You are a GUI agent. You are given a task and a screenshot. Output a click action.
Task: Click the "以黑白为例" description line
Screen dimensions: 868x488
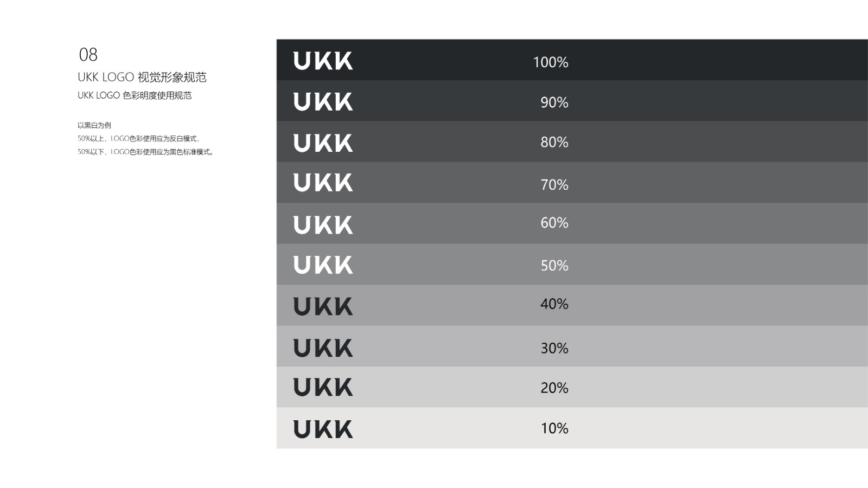pos(94,125)
